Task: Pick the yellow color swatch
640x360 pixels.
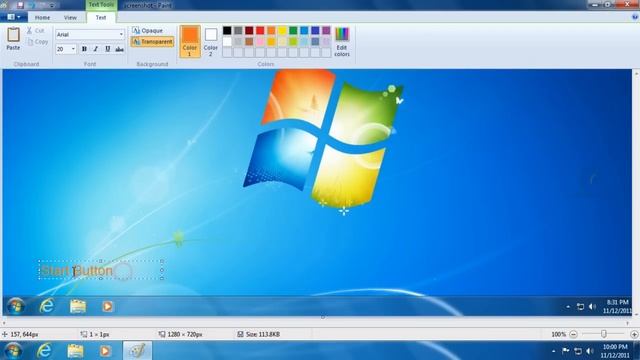Action: (x=282, y=31)
